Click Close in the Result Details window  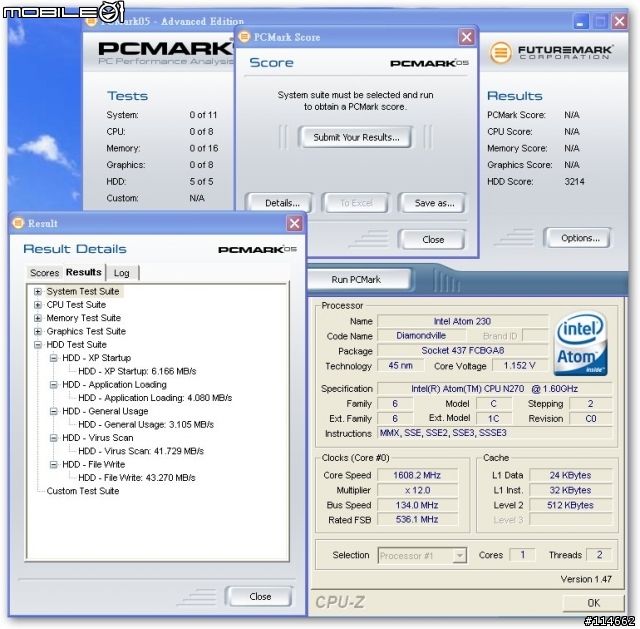coord(260,596)
